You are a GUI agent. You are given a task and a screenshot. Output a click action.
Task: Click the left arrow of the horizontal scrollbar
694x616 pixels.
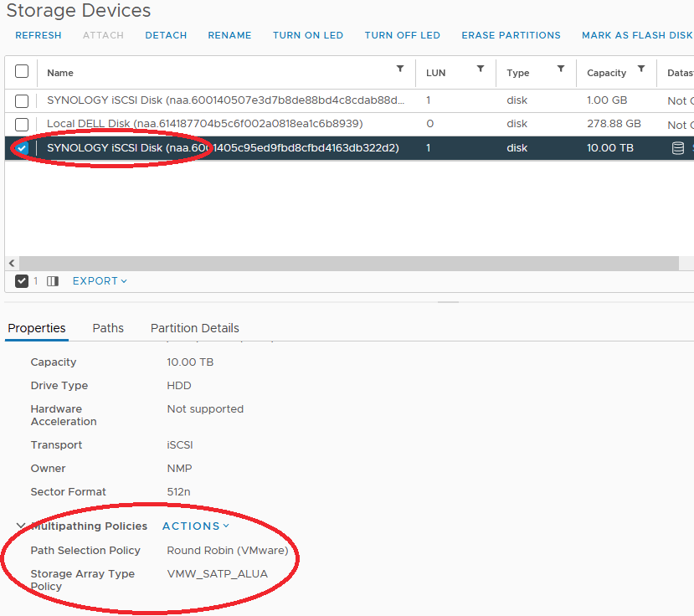(11, 263)
